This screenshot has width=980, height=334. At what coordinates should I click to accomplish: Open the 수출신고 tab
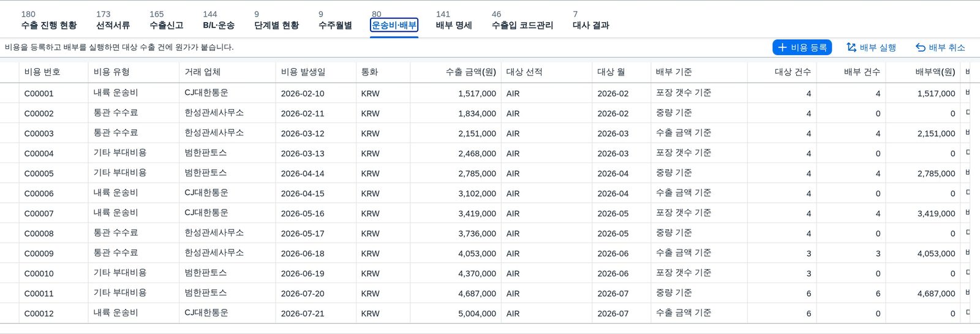166,20
